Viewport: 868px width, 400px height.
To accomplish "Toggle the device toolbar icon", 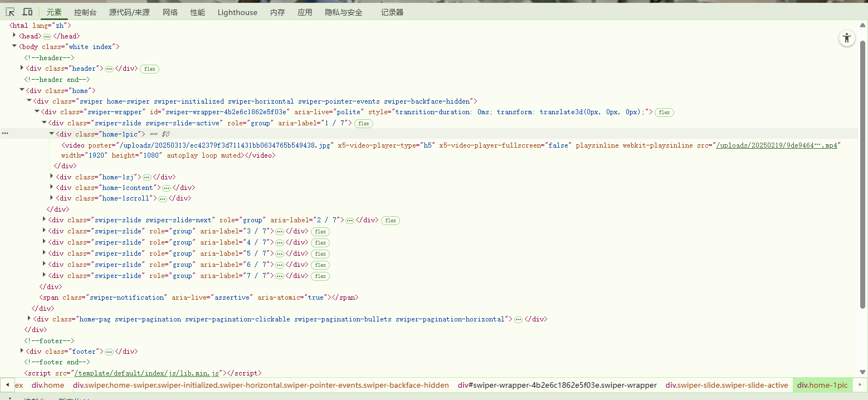I will (27, 12).
